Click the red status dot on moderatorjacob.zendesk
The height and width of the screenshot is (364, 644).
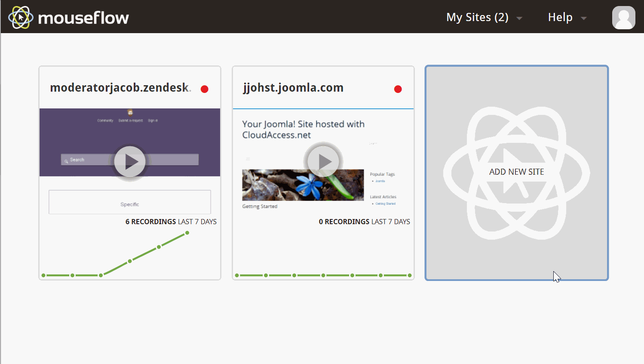205,89
